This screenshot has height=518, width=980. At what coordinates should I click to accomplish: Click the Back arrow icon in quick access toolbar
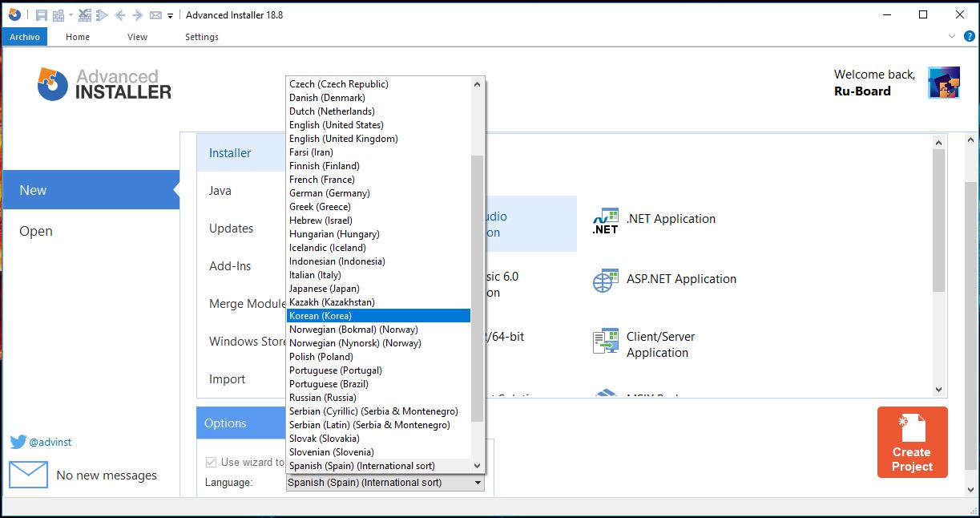click(120, 15)
